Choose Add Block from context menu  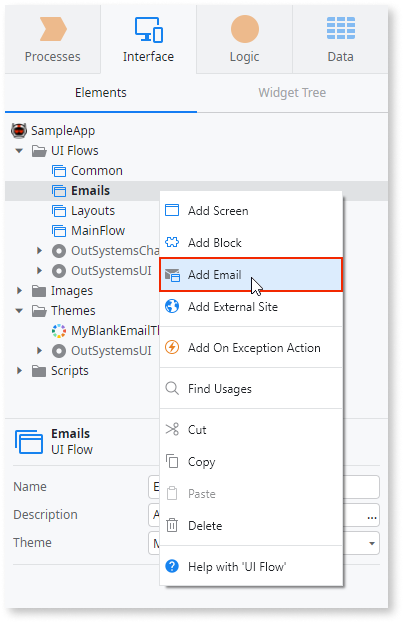pos(251,242)
